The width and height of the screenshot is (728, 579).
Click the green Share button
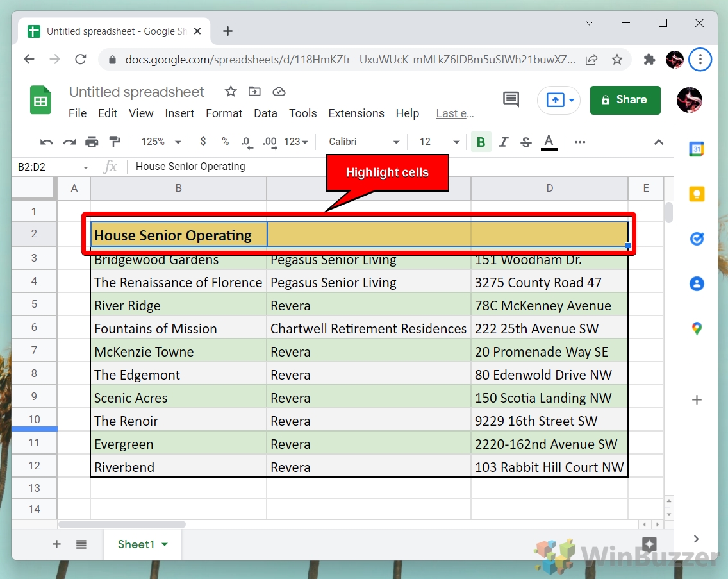pos(625,100)
